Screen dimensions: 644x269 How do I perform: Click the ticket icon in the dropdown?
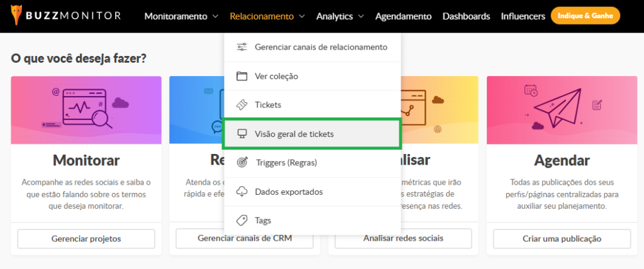click(242, 105)
